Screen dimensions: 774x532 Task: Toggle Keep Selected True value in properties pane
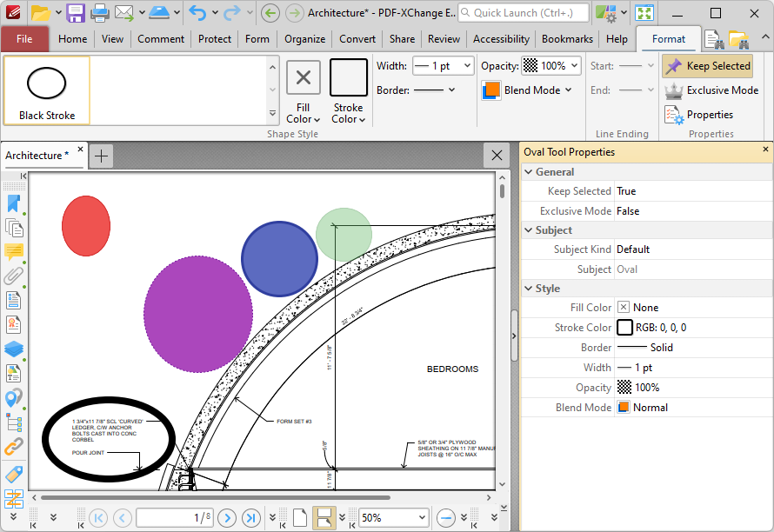(693, 191)
